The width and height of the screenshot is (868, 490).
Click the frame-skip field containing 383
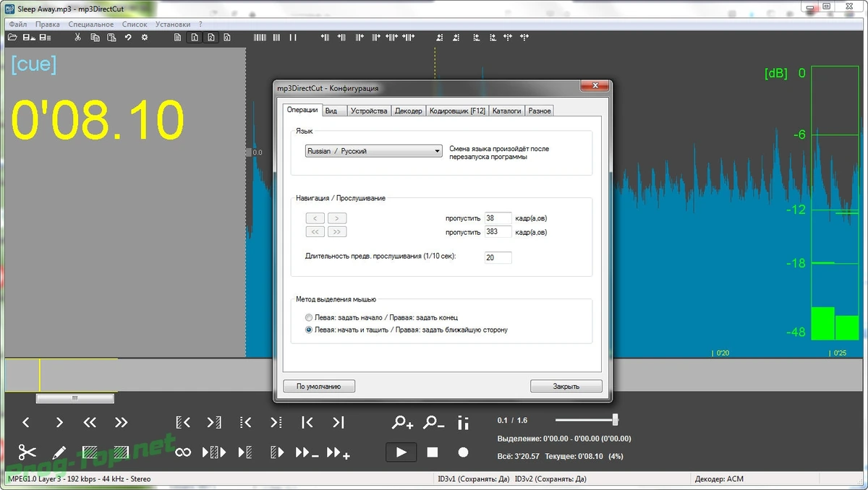click(498, 232)
